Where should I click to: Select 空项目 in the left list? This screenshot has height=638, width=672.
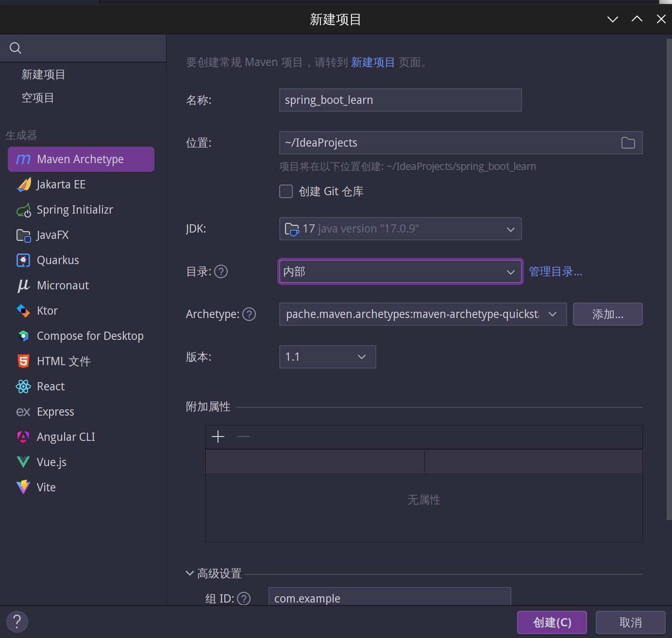coord(38,98)
